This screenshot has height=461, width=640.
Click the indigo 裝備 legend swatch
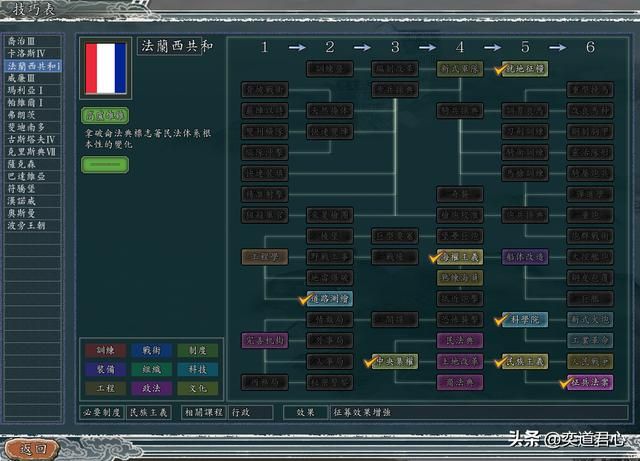105,370
